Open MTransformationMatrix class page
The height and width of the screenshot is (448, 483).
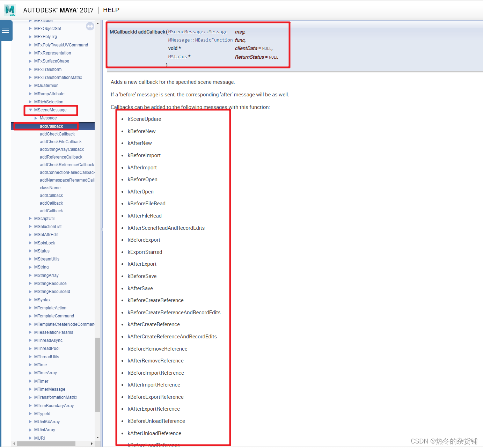coord(56,397)
